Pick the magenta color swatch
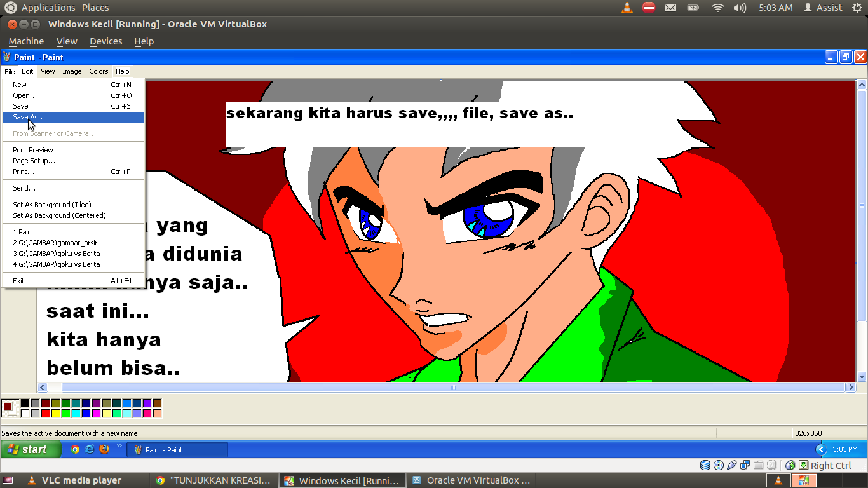 (96, 414)
